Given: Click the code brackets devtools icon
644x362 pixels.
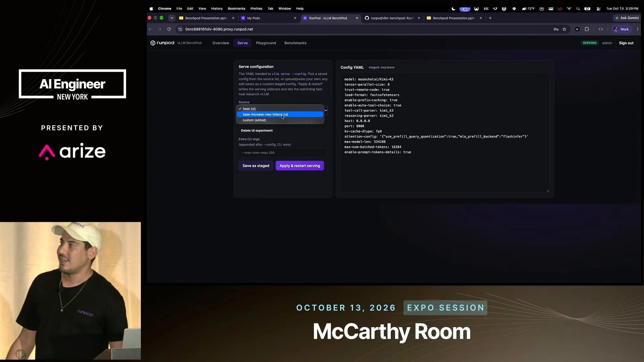Looking at the screenshot, I should coord(601,29).
